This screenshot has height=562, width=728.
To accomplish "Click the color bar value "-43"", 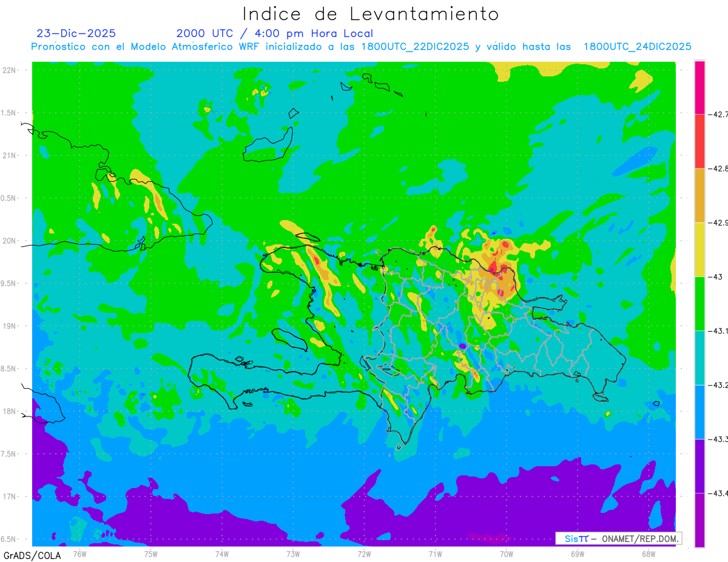I will pyautogui.click(x=716, y=276).
